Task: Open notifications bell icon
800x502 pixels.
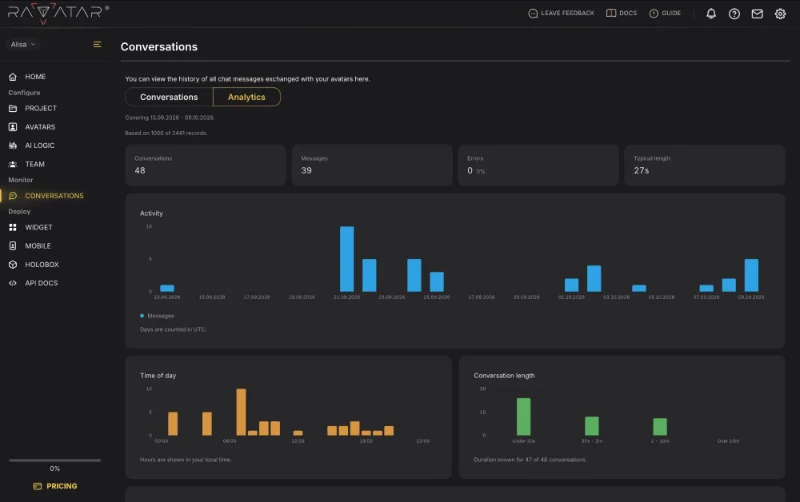Action: click(711, 14)
